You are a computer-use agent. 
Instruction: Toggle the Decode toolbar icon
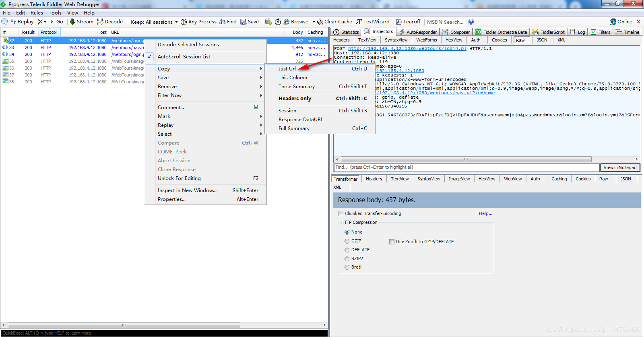pyautogui.click(x=100, y=22)
